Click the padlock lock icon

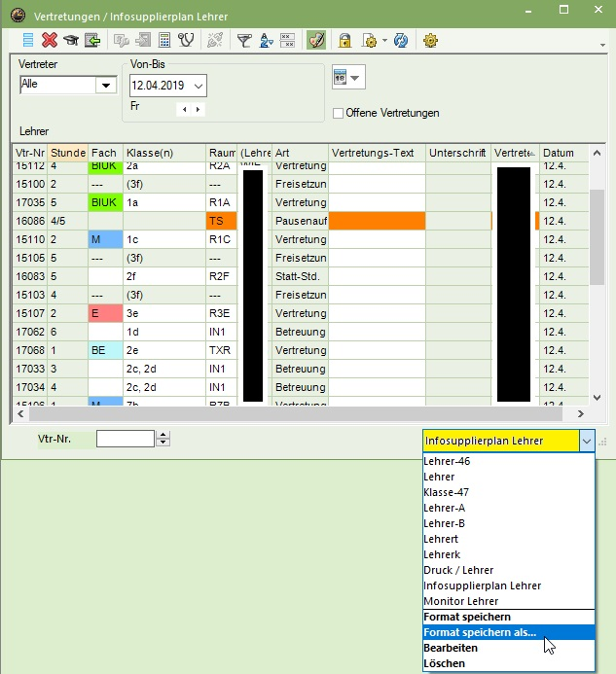344,40
